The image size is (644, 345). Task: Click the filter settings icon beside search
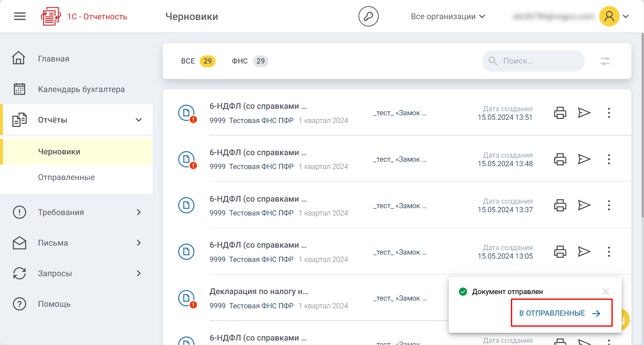point(605,61)
